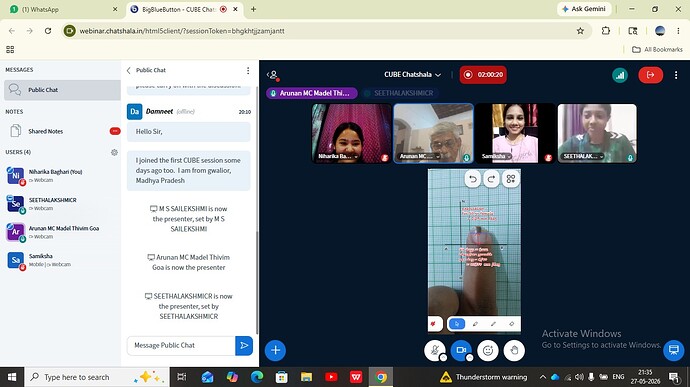
Task: Open Arunan MC webcam tile dropdown
Action: point(437,157)
